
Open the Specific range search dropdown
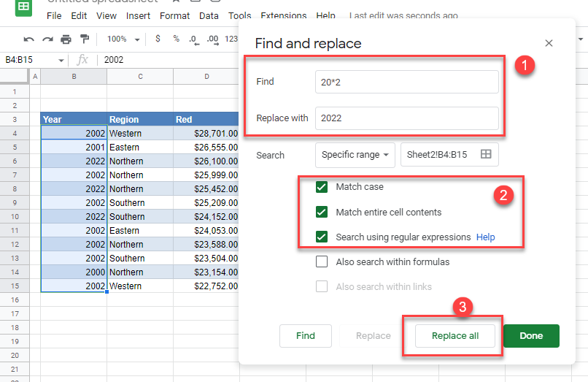(x=355, y=155)
